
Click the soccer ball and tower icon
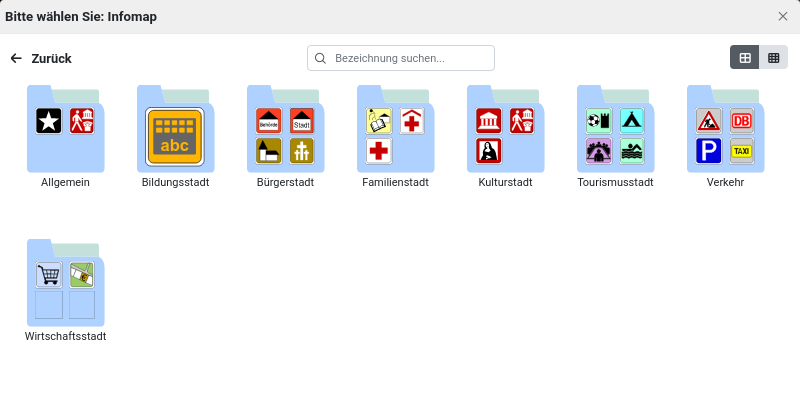(x=599, y=121)
